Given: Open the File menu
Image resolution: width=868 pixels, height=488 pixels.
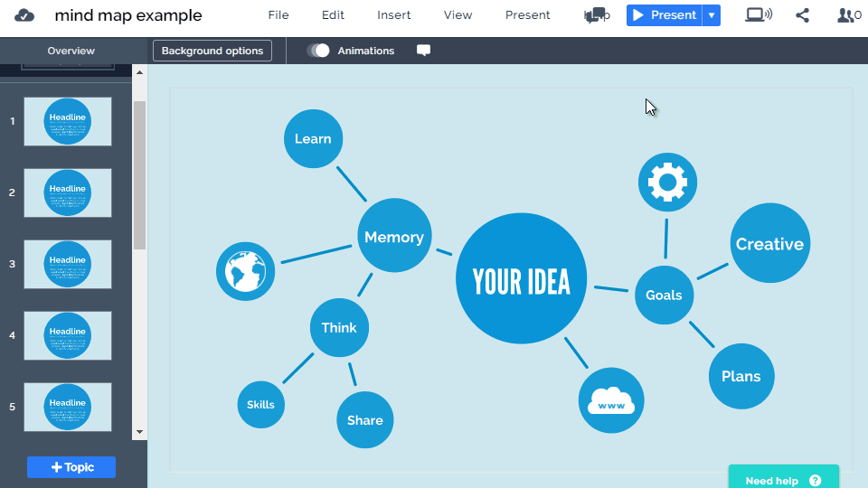Looking at the screenshot, I should pyautogui.click(x=278, y=15).
